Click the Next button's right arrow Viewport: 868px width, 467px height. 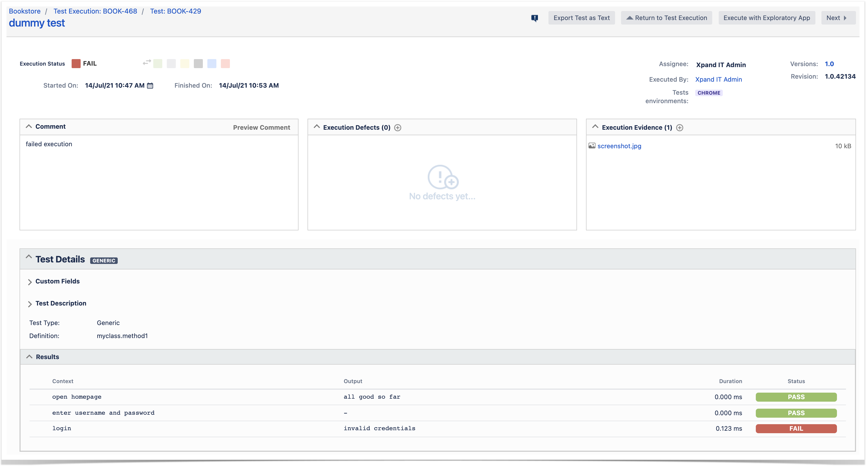coord(845,18)
